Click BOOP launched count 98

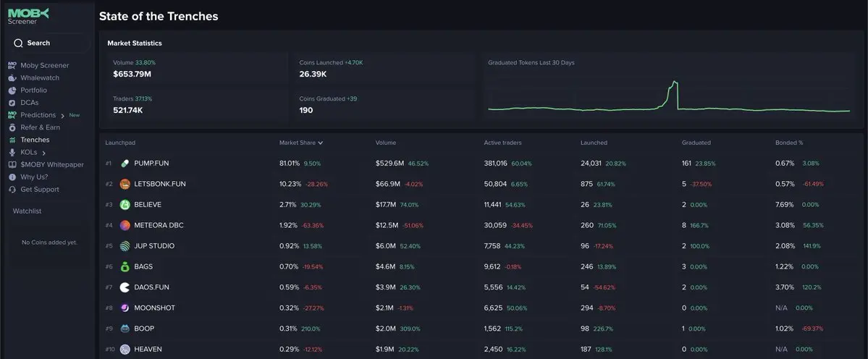pos(584,329)
